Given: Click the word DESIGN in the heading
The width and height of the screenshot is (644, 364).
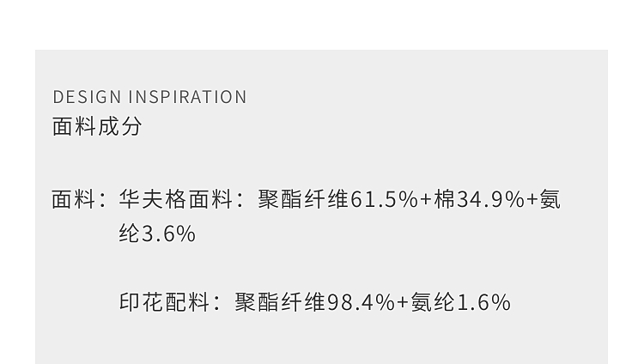Looking at the screenshot, I should pyautogui.click(x=88, y=97).
